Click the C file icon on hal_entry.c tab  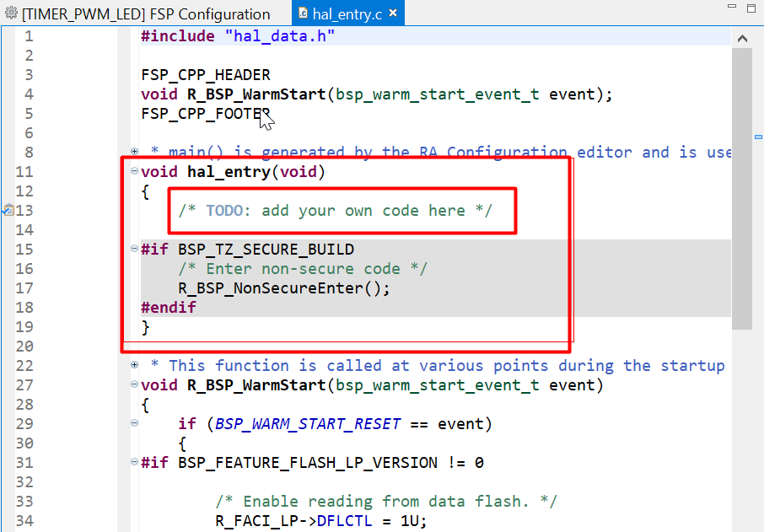tap(304, 13)
